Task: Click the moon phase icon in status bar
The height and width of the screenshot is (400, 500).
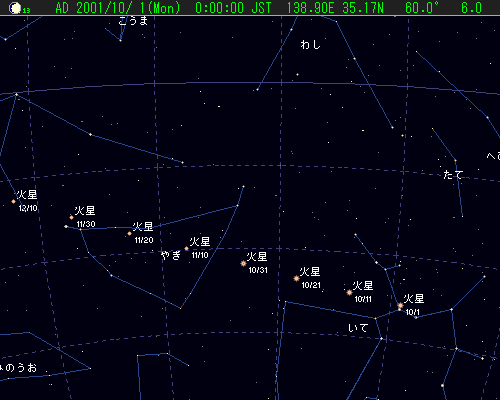Action: coord(15,8)
